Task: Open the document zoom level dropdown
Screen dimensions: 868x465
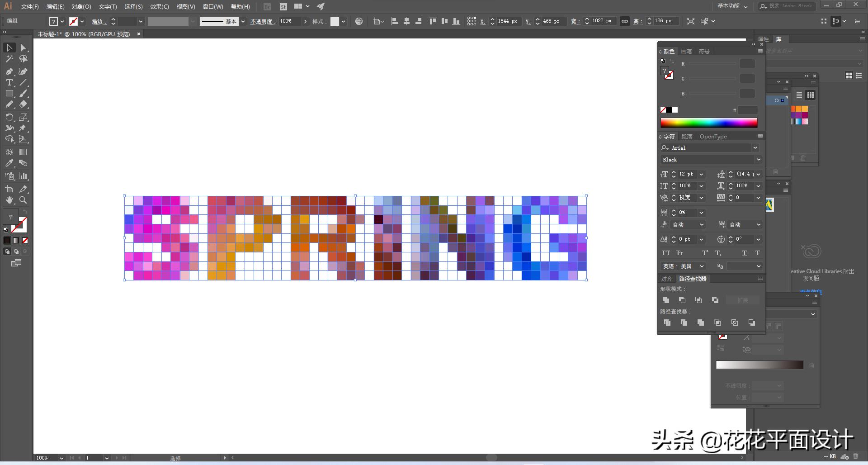Action: (61, 458)
